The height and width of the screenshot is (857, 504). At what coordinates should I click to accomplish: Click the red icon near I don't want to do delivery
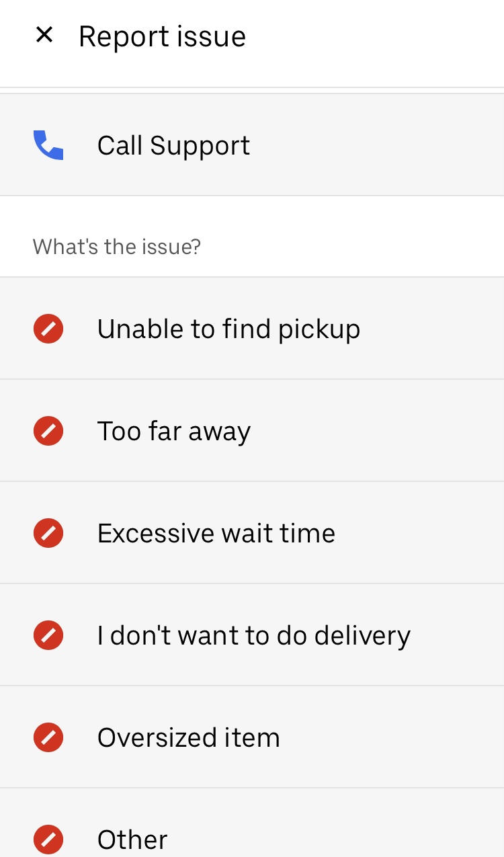tap(48, 635)
